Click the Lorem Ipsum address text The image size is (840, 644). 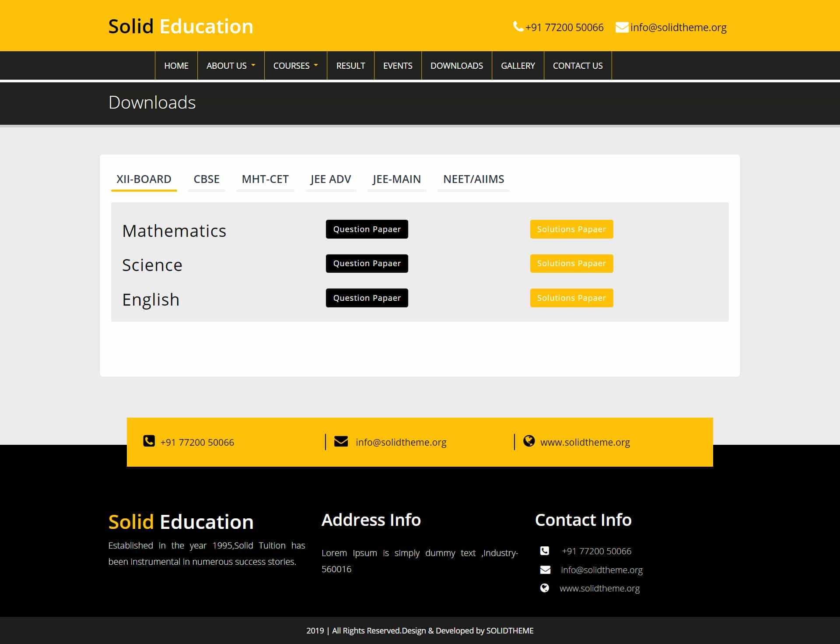[x=420, y=561]
